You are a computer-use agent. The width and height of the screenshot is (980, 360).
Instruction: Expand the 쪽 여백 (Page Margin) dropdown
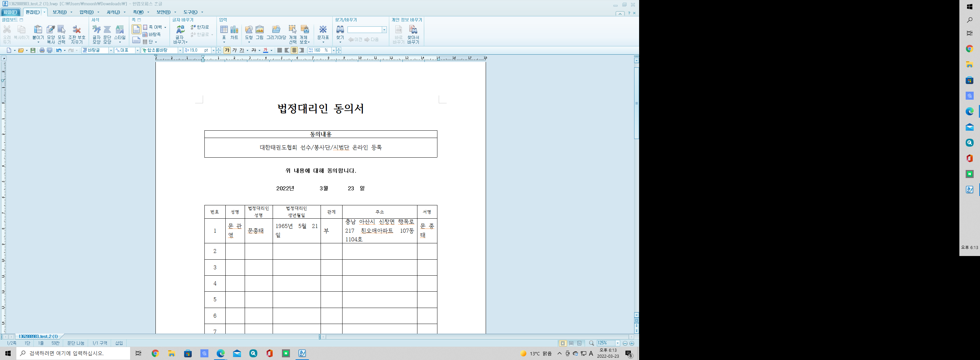click(x=165, y=27)
